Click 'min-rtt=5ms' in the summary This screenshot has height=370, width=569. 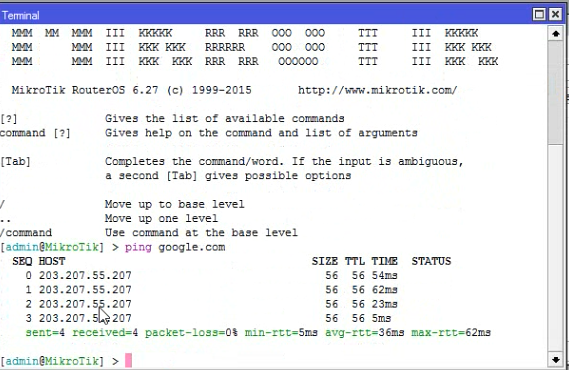tap(281, 332)
